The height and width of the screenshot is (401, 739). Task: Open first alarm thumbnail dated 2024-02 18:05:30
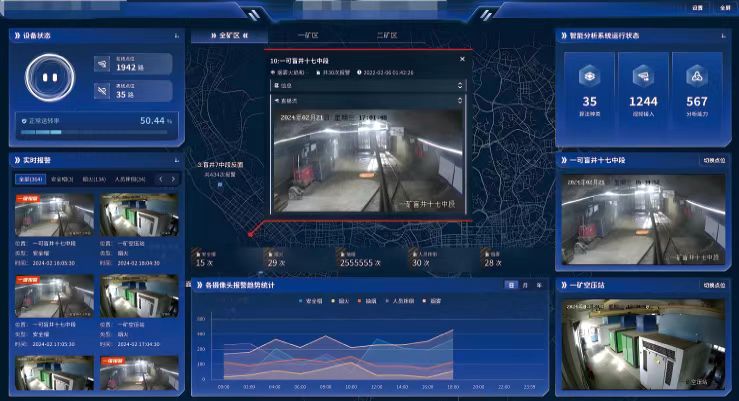(x=54, y=215)
